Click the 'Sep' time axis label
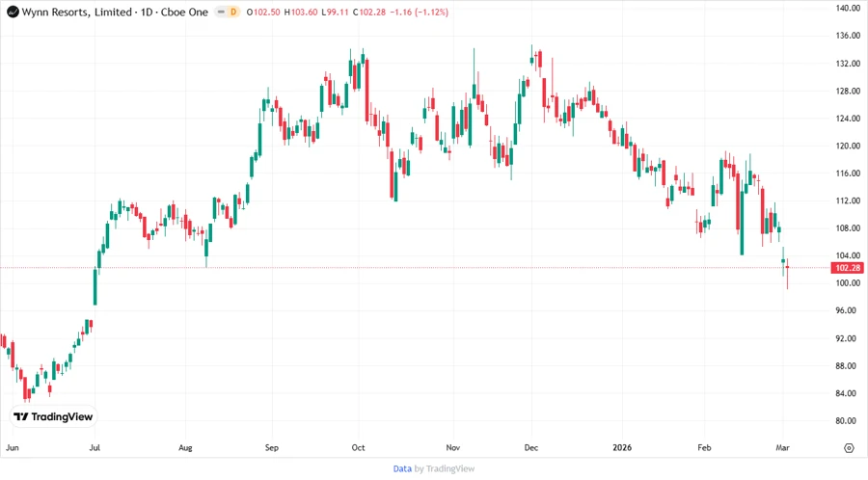 pos(272,447)
